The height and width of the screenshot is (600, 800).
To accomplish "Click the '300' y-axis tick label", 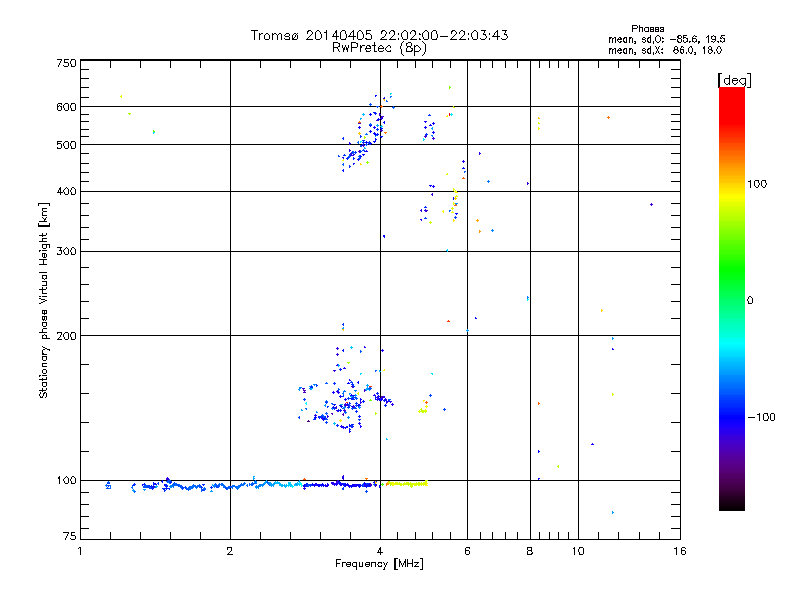I will [x=66, y=252].
